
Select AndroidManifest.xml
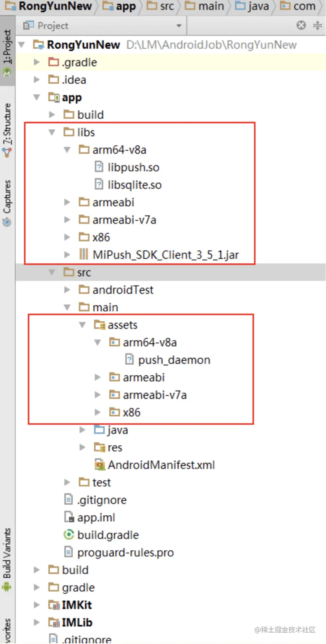pyautogui.click(x=161, y=465)
